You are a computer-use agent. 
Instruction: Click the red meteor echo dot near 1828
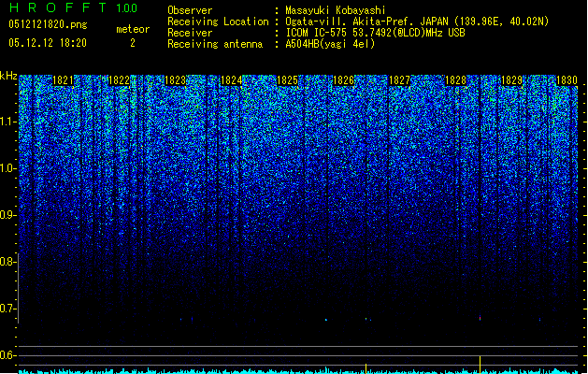point(480,319)
